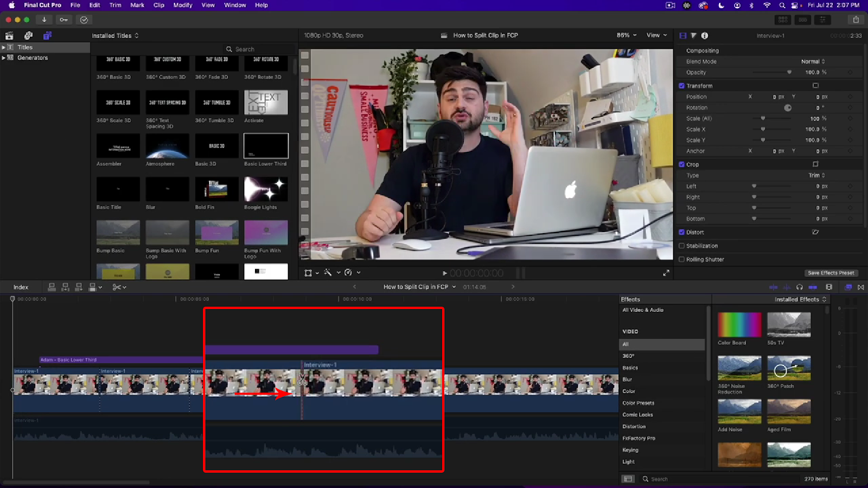Expand the Generators category triangle
Viewport: 868px width, 488px height.
[4, 57]
